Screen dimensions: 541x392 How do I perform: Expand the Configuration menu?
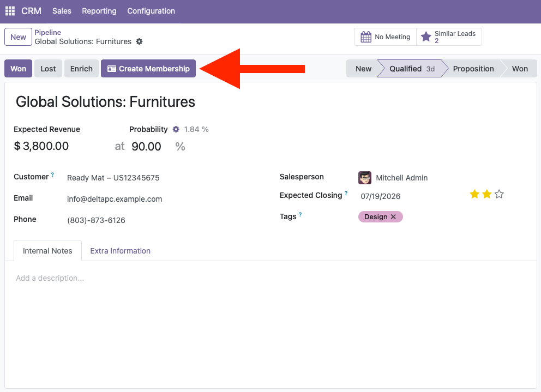coord(151,11)
